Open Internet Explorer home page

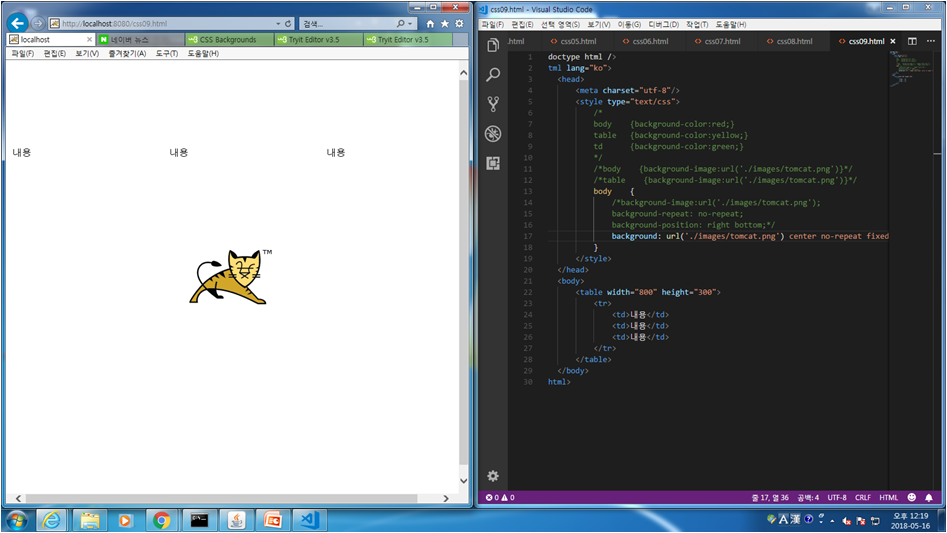coord(430,24)
